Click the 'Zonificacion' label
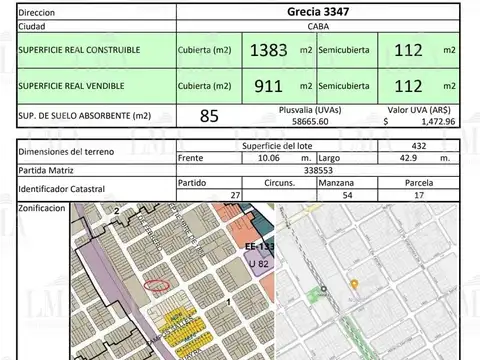The height and width of the screenshot is (360, 480). pyautogui.click(x=42, y=208)
